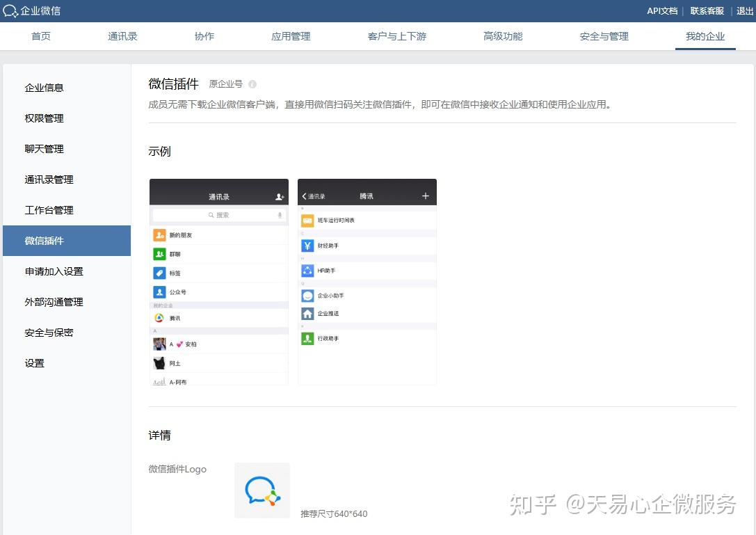
Task: Click the microphone icon in search bar
Action: point(280,215)
